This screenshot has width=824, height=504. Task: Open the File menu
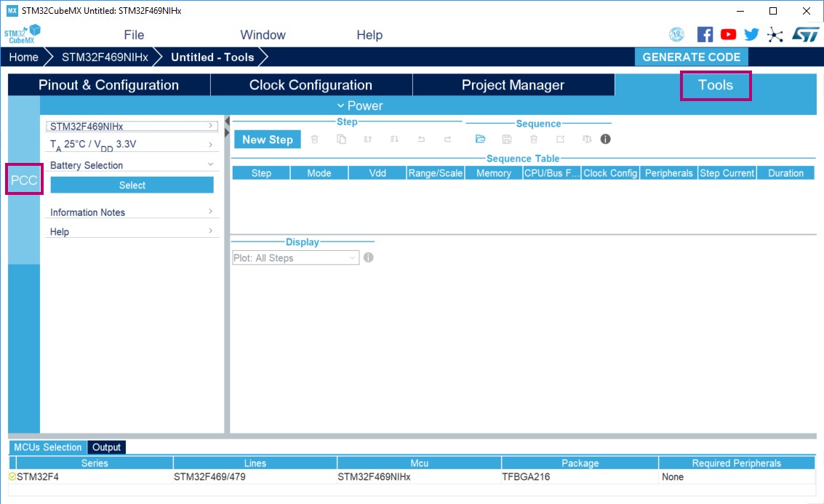(134, 35)
